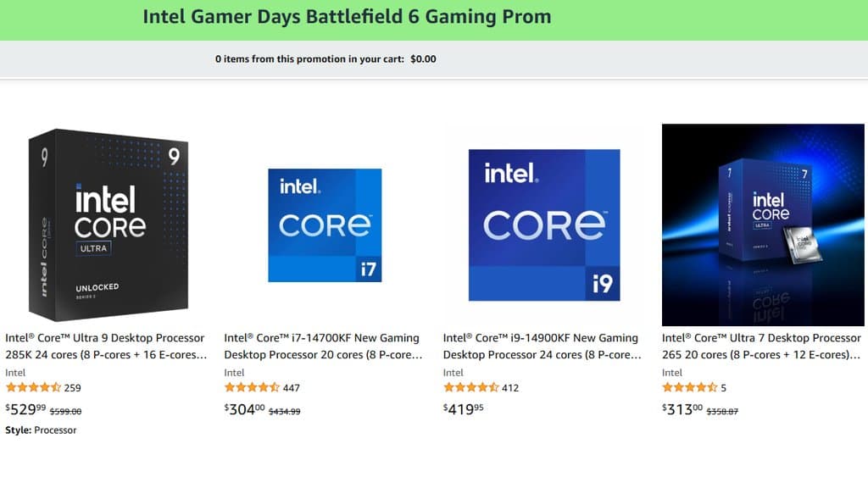
Task: View the Core i9-14900KF product image
Action: pos(543,222)
